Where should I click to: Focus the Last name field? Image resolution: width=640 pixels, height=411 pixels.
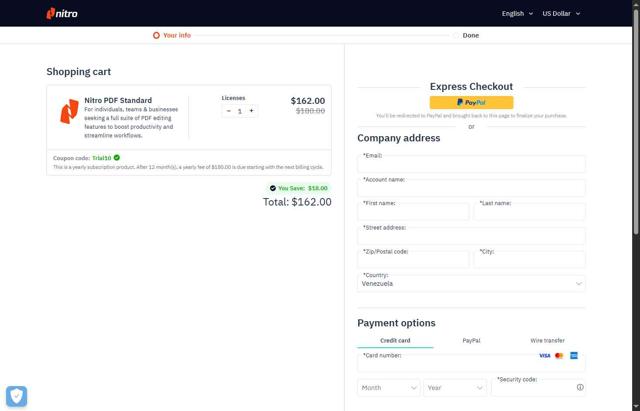click(x=529, y=211)
